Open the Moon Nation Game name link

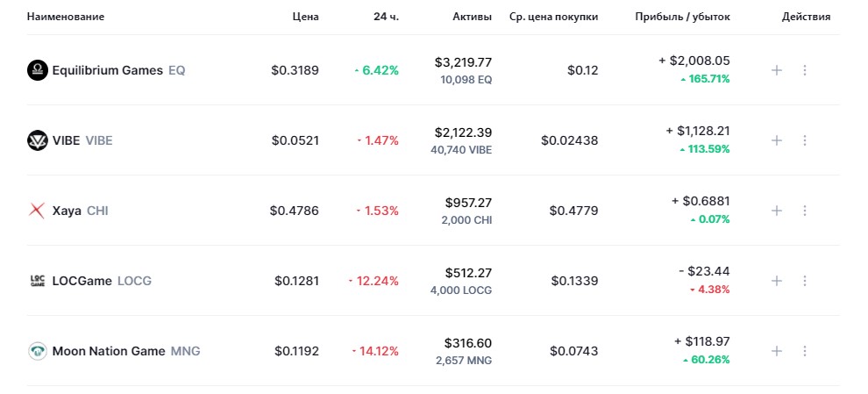pos(109,351)
